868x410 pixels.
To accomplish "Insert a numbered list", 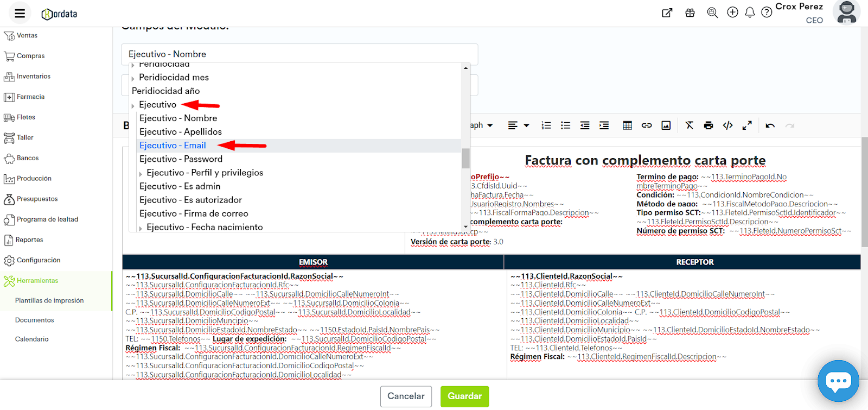I will 546,125.
